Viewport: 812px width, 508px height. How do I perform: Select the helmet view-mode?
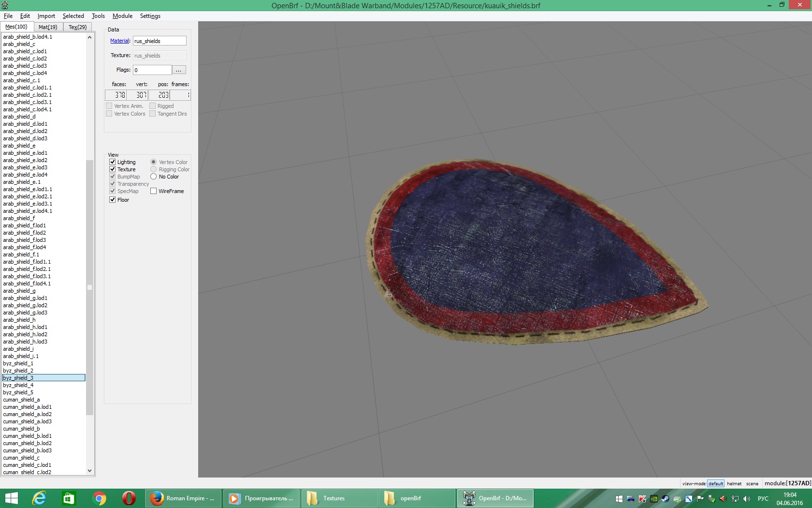(734, 483)
